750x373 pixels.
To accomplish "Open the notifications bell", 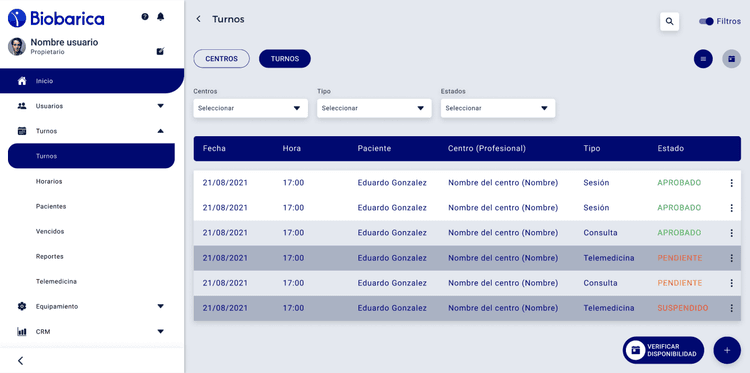I will point(161,17).
